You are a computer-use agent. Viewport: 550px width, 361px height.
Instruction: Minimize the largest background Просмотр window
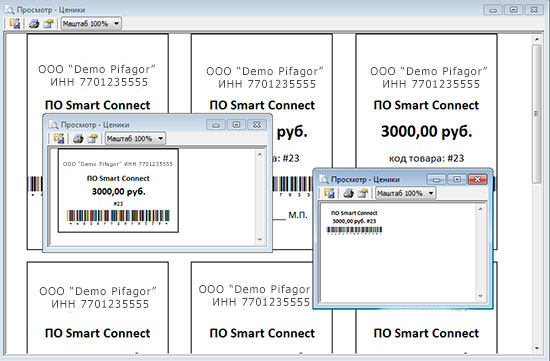493,10
